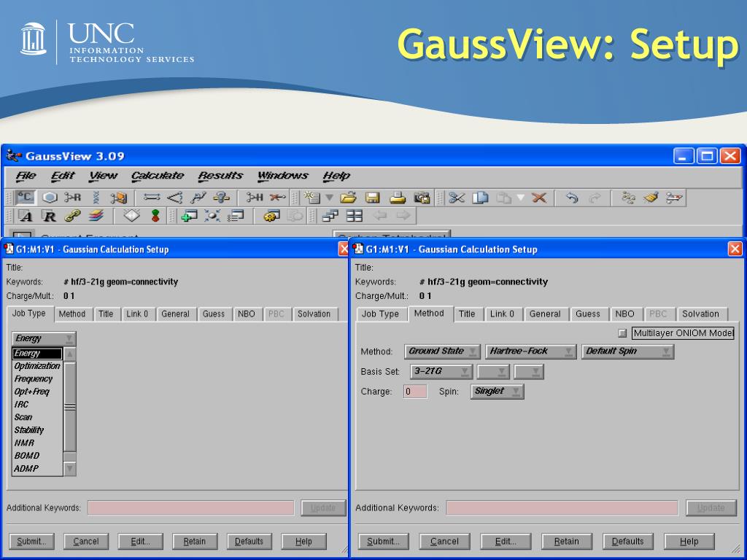Click Defaults in the Method dialog
Screen dimensions: 747x560
627,542
